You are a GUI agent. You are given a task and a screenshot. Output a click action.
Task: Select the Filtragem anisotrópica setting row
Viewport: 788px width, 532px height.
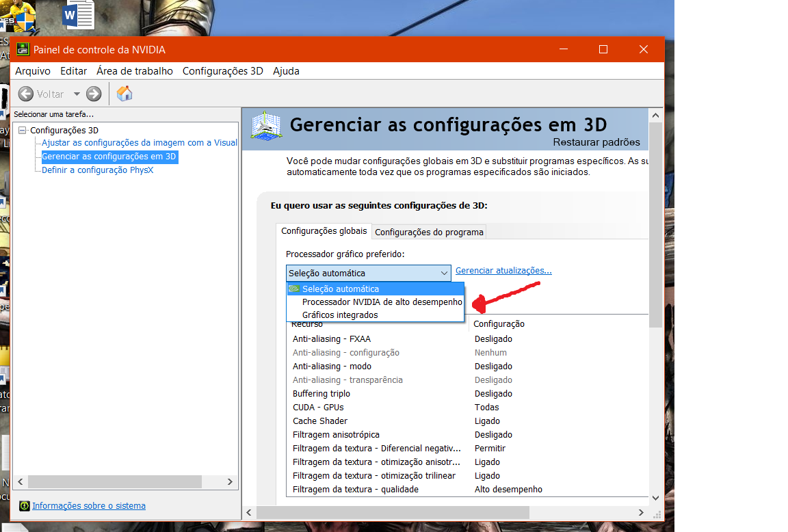pos(467,434)
